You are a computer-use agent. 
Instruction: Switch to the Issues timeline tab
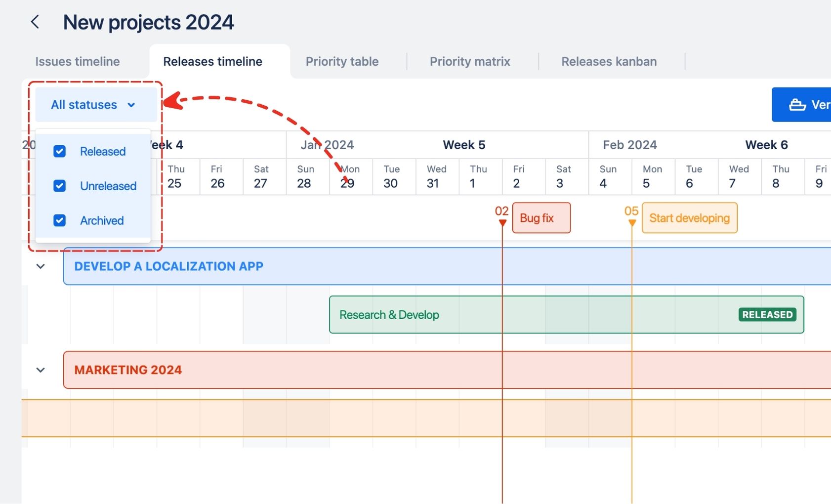click(77, 61)
